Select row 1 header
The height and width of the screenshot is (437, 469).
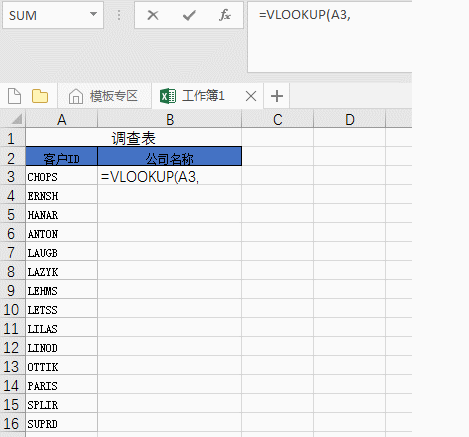pyautogui.click(x=13, y=138)
